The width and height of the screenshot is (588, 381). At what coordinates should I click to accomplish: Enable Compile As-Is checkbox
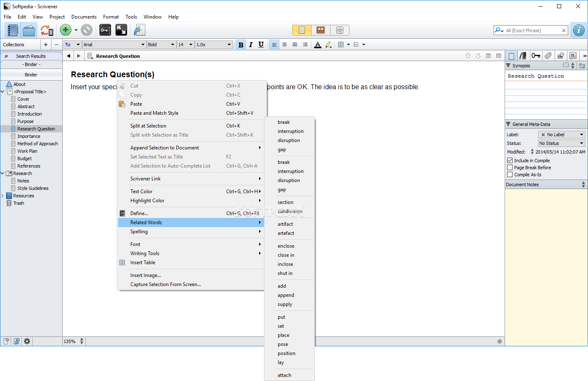(510, 175)
